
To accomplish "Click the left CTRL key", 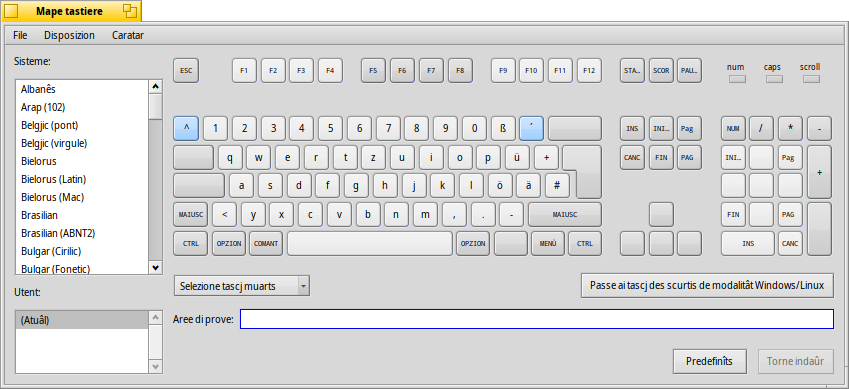I will pos(191,244).
